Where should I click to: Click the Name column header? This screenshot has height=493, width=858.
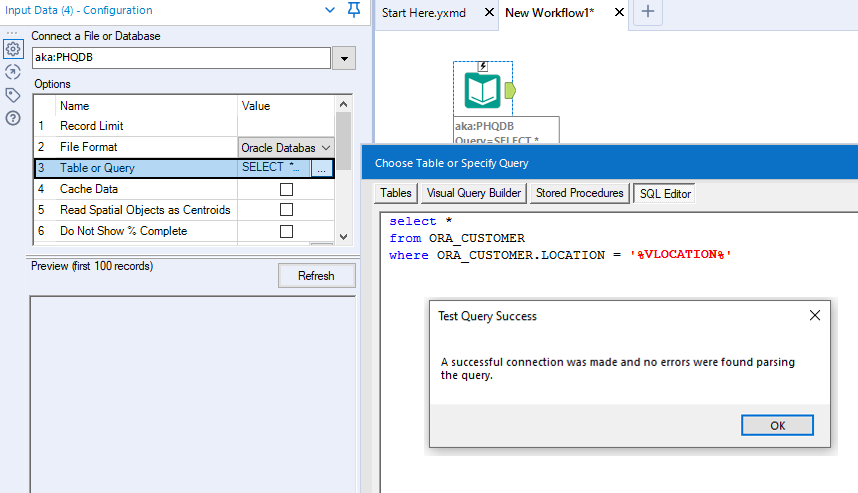pyautogui.click(x=74, y=106)
